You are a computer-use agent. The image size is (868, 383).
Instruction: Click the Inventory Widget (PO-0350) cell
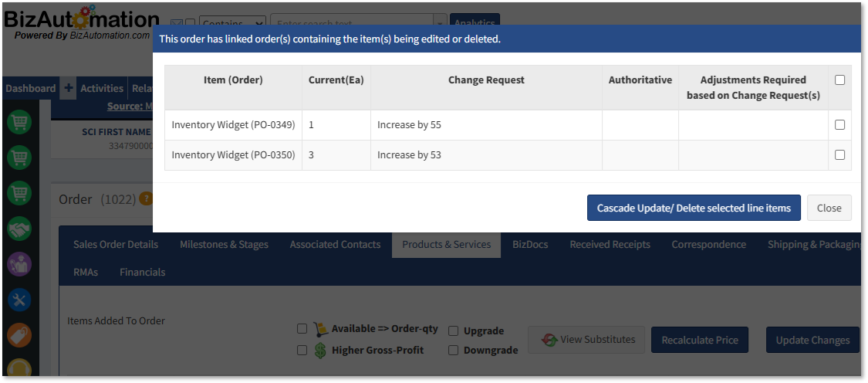coord(234,154)
